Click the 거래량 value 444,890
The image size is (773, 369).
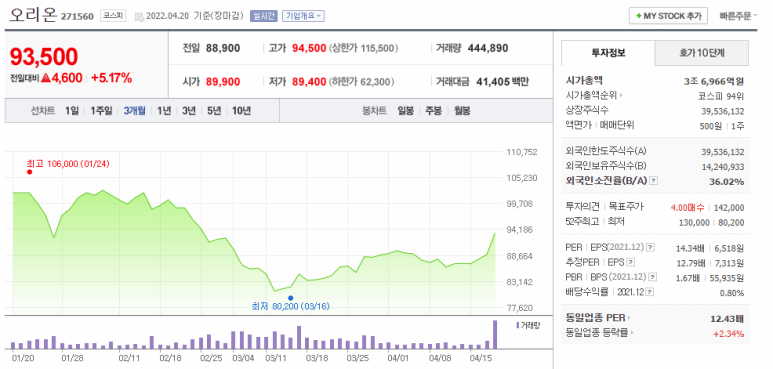[488, 48]
